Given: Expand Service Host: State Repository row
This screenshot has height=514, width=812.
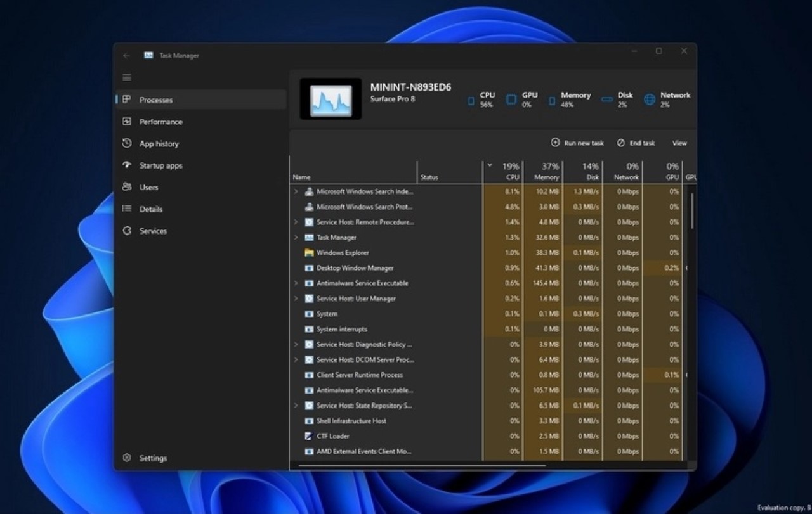Looking at the screenshot, I should pos(296,406).
